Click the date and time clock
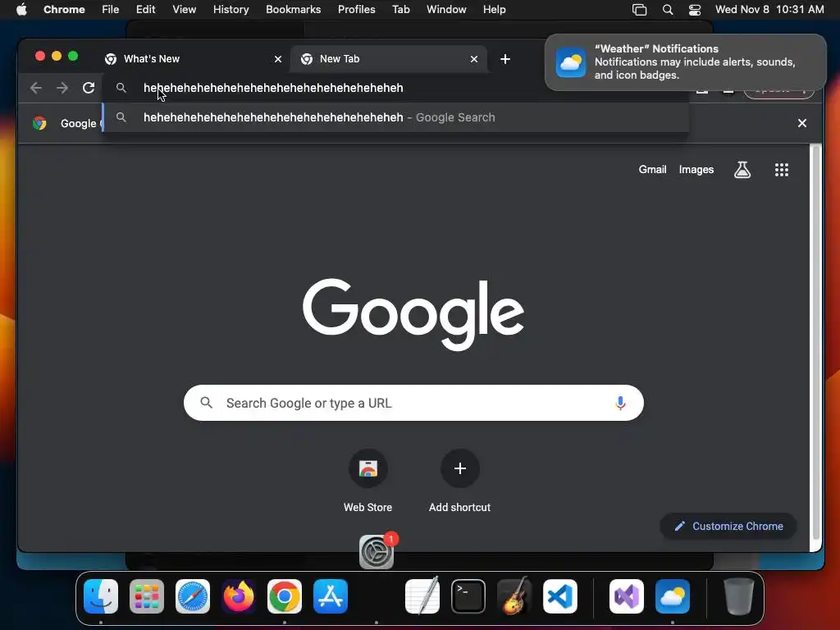Image resolution: width=840 pixels, height=630 pixels. [769, 10]
